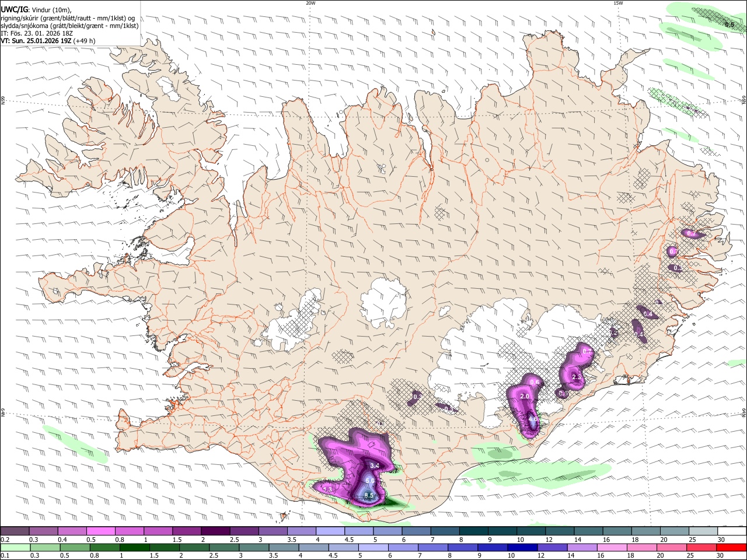Screen dimensions: 747x560
Task: Select the 4.6 value label on the southeast coast
Action: 533,419
